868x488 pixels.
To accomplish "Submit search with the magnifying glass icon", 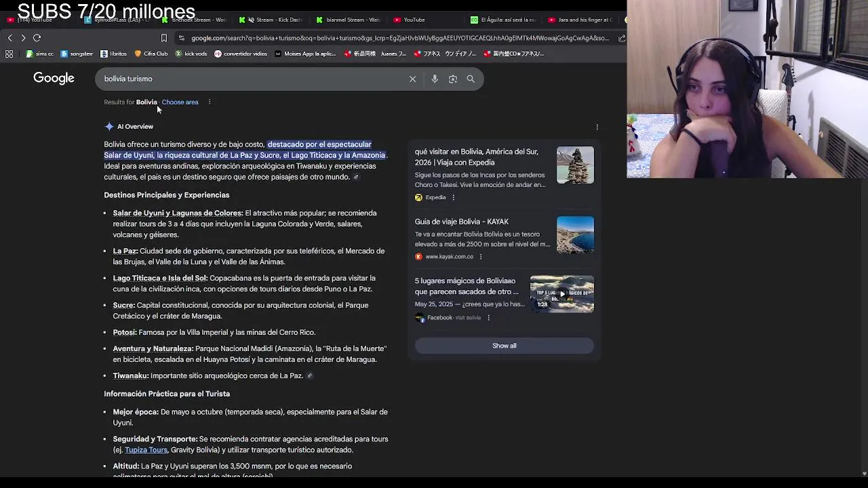I will (x=471, y=79).
